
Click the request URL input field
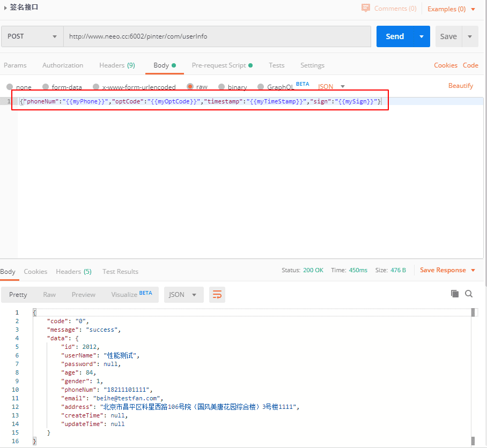coord(217,36)
